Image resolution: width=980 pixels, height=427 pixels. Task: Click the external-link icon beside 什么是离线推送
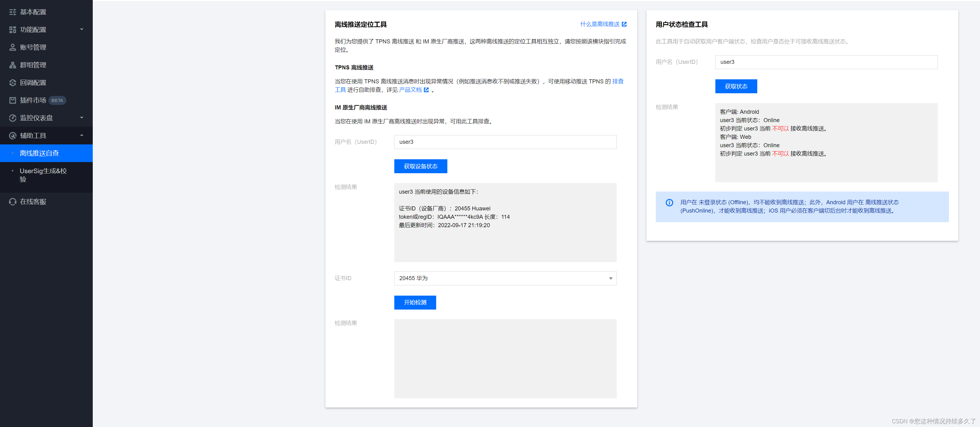[x=624, y=24]
